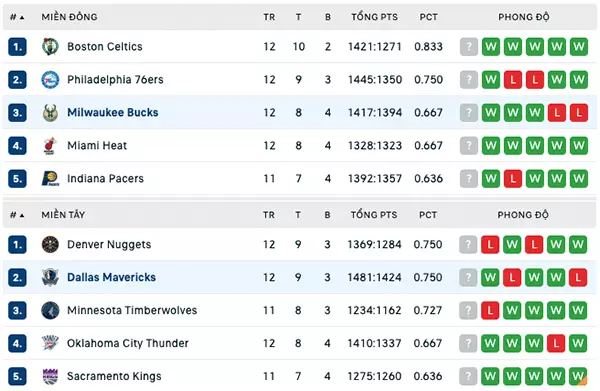Click the gray question mark in Celtics row
Screen dimensions: 600x391
(469, 47)
